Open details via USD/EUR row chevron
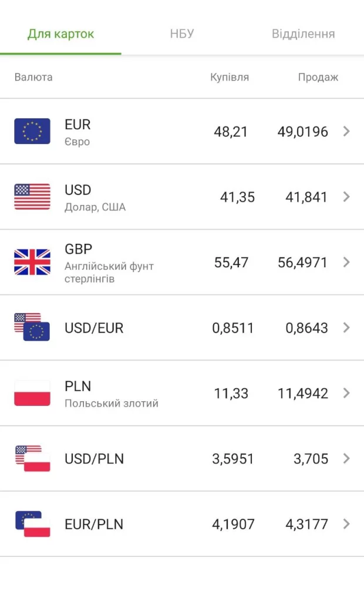The image size is (364, 591). tap(346, 327)
